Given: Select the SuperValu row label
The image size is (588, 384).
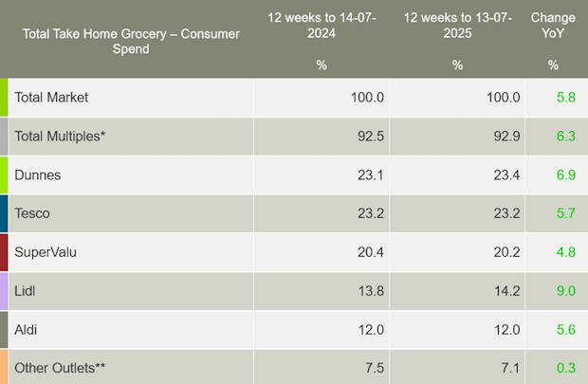Looking at the screenshot, I should (x=46, y=252).
